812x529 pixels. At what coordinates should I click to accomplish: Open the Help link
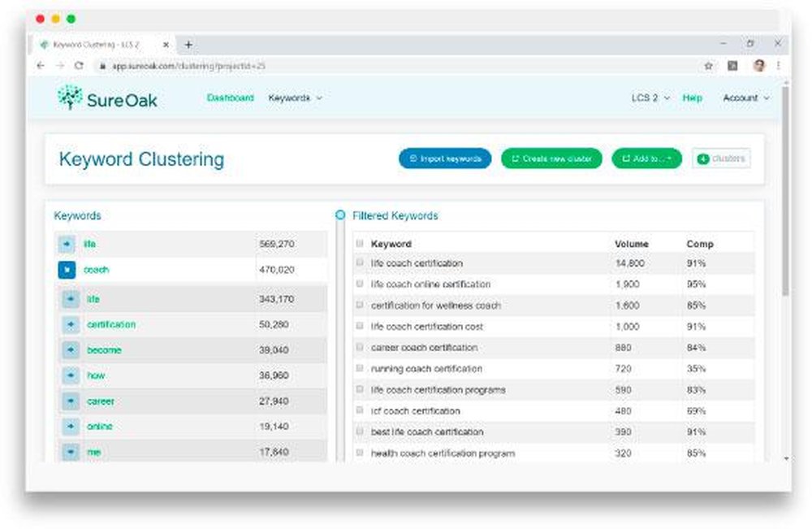pyautogui.click(x=692, y=98)
